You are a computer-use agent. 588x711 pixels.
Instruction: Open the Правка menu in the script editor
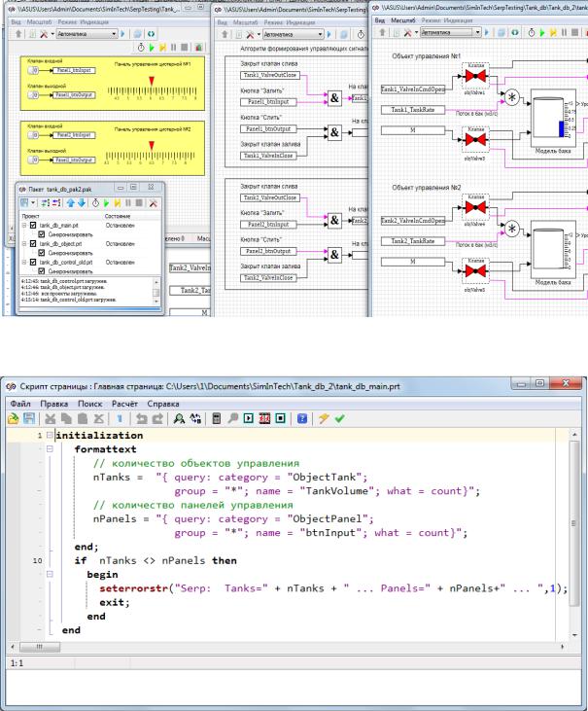pos(53,404)
